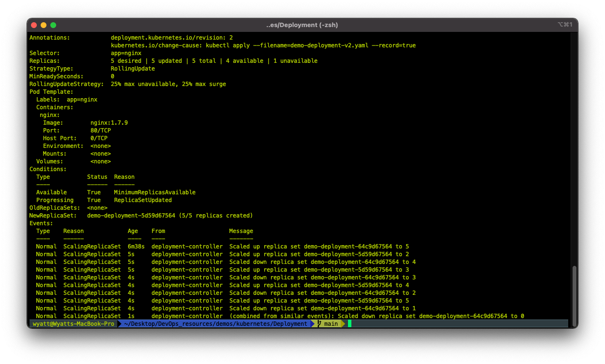
Task: Click the 'wyatt@Wyatts-MacBook-Pro' prompt segment
Action: pyautogui.click(x=74, y=324)
